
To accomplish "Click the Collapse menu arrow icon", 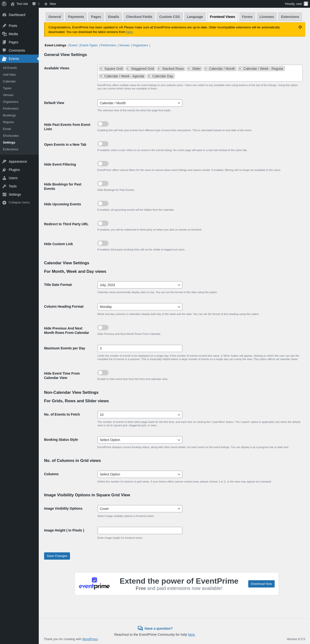I will click(x=4, y=202).
